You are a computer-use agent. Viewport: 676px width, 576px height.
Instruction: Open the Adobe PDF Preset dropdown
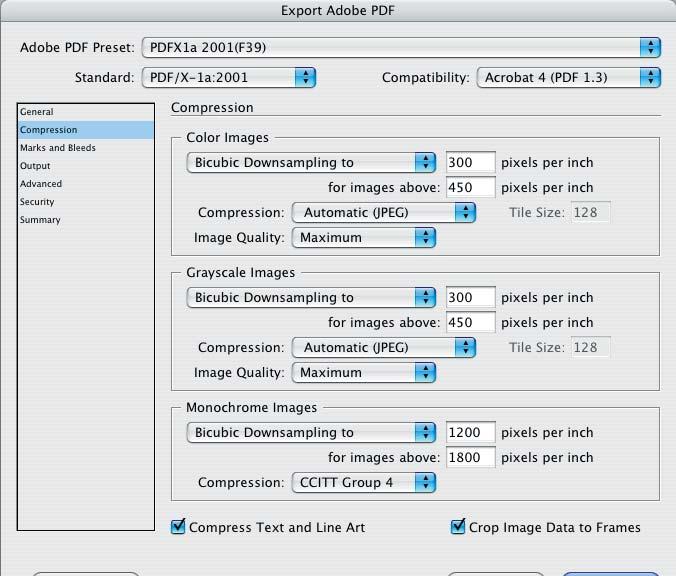click(x=401, y=47)
